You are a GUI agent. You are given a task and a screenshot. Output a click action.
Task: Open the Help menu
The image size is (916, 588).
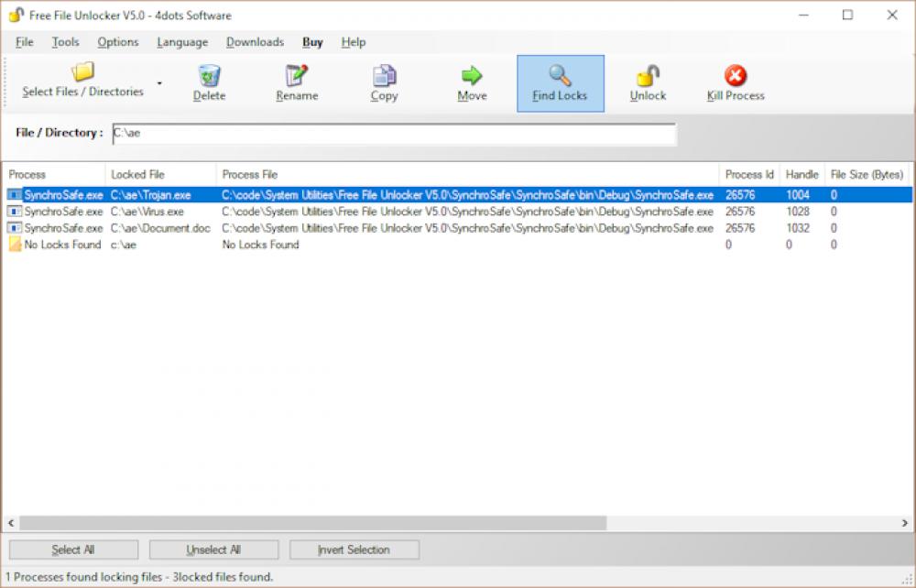[x=352, y=42]
